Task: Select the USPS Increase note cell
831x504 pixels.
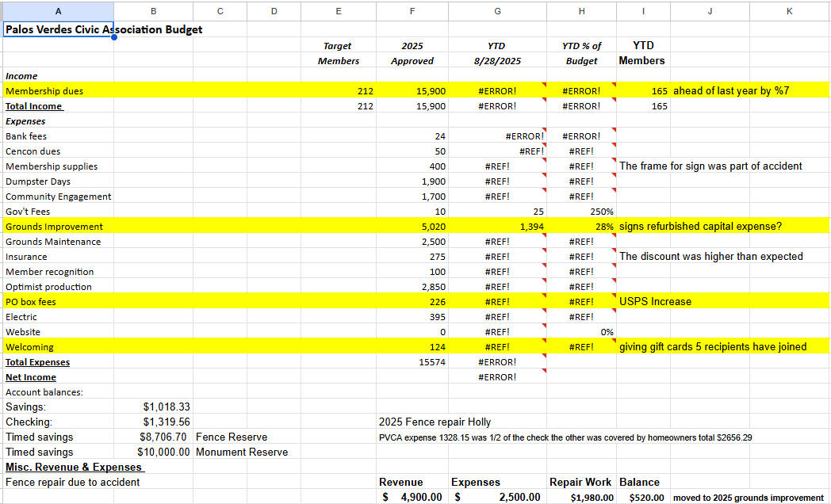Action: (x=655, y=302)
